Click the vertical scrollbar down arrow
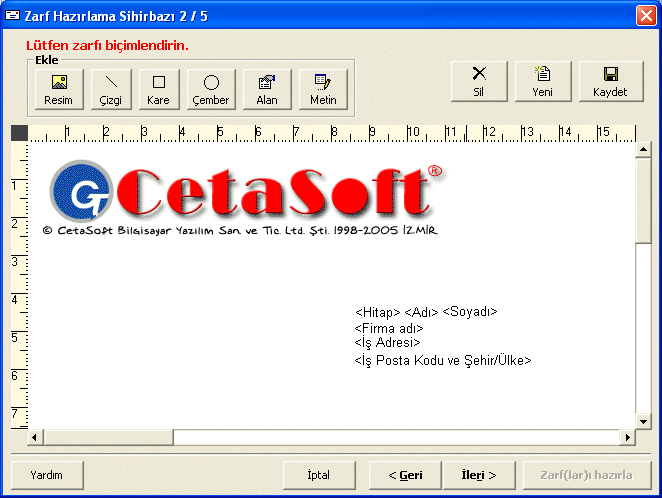The height and width of the screenshot is (498, 662). coord(643,421)
